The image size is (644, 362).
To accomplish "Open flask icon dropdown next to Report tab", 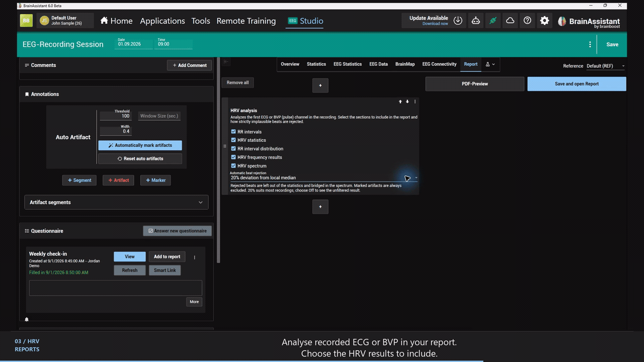I will tap(490, 64).
